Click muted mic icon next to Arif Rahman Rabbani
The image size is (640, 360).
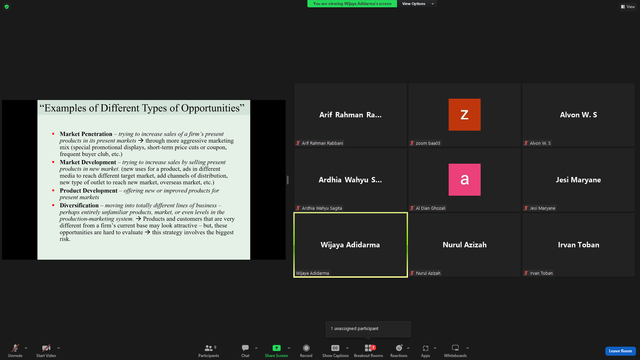click(298, 143)
